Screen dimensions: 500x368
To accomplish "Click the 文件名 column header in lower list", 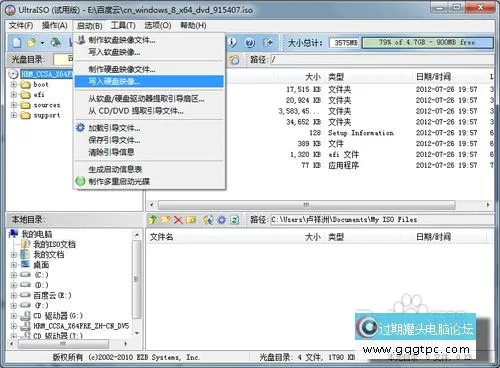I will click(162, 237).
